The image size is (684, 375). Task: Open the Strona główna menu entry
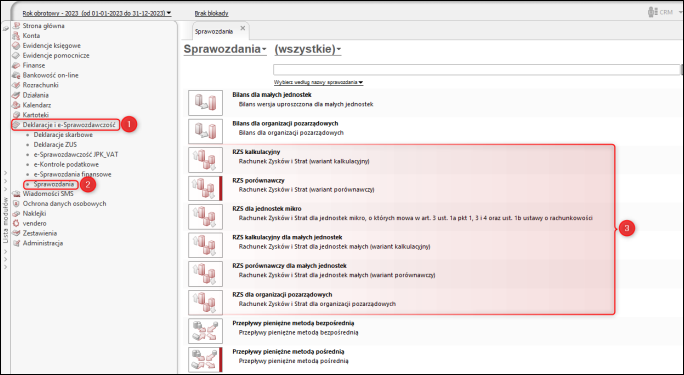coord(43,26)
